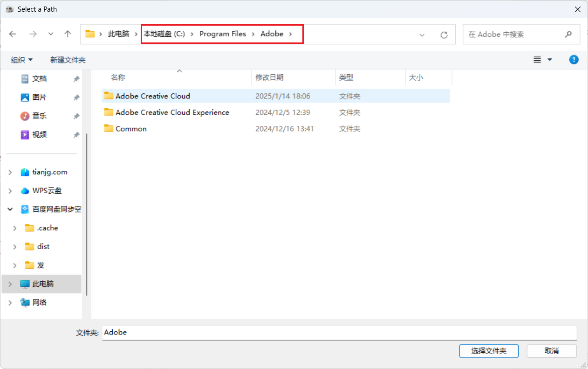Open help with the blue question icon
Screen dimensions: 588x369
click(574, 60)
